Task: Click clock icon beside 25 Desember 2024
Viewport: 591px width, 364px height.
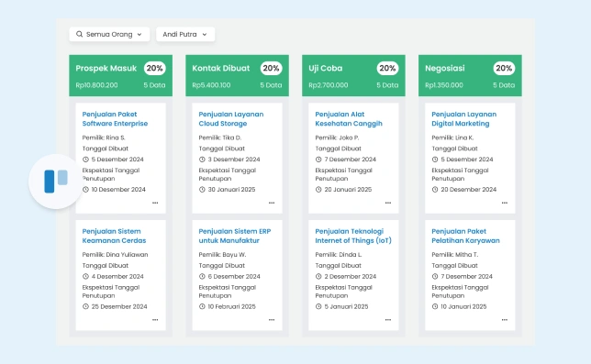Action: [x=85, y=306]
